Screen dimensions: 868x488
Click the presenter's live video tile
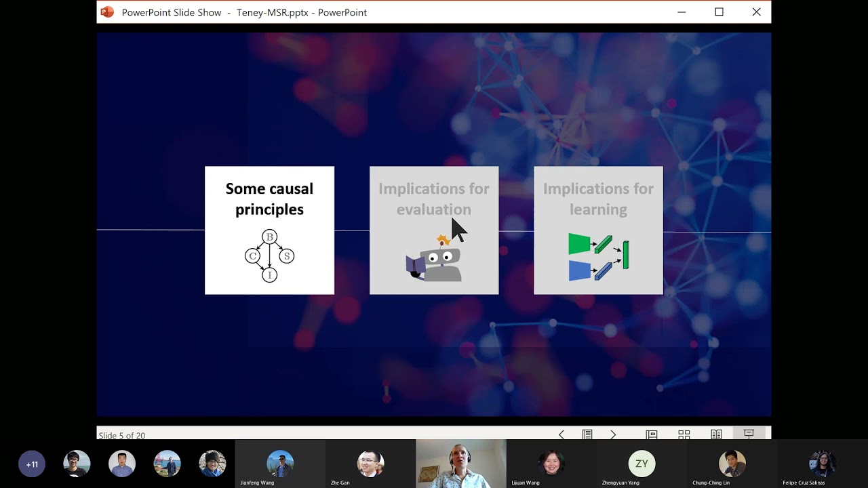pyautogui.click(x=461, y=464)
